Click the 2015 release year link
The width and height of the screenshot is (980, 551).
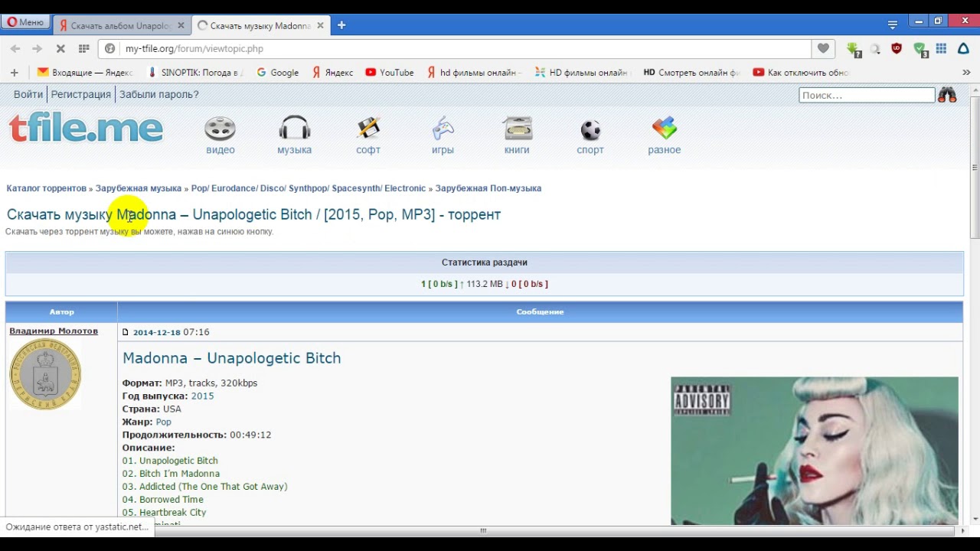click(202, 396)
